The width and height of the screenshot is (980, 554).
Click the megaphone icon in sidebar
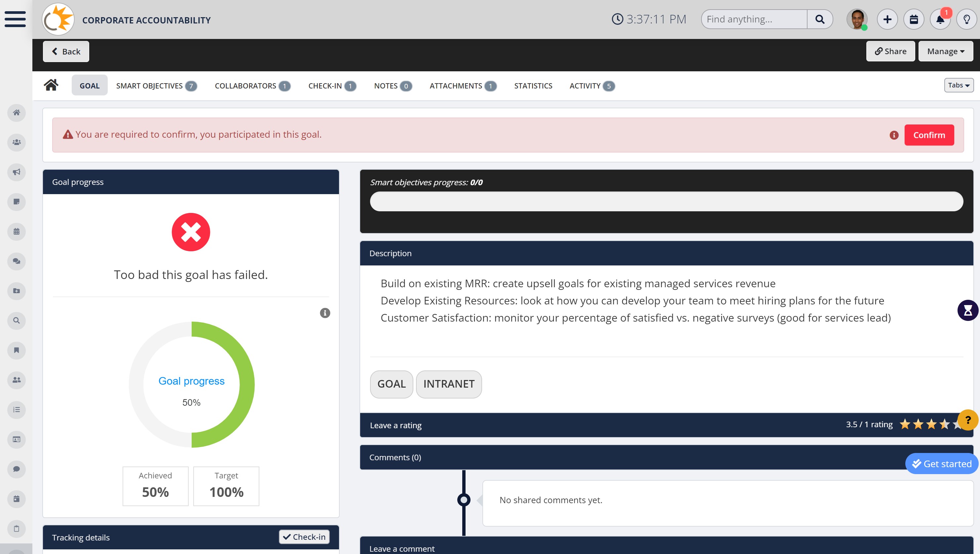pos(17,172)
